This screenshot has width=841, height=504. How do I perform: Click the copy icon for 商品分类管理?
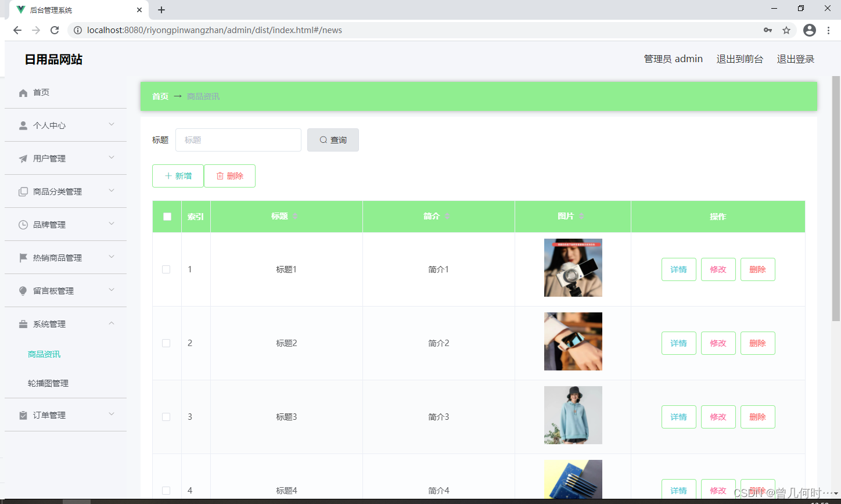click(23, 192)
